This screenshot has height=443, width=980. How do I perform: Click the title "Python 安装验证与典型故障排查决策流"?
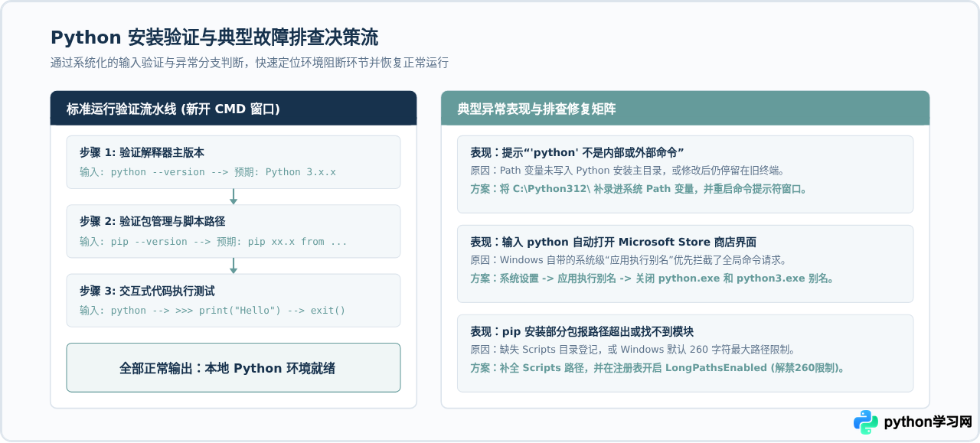pos(214,37)
